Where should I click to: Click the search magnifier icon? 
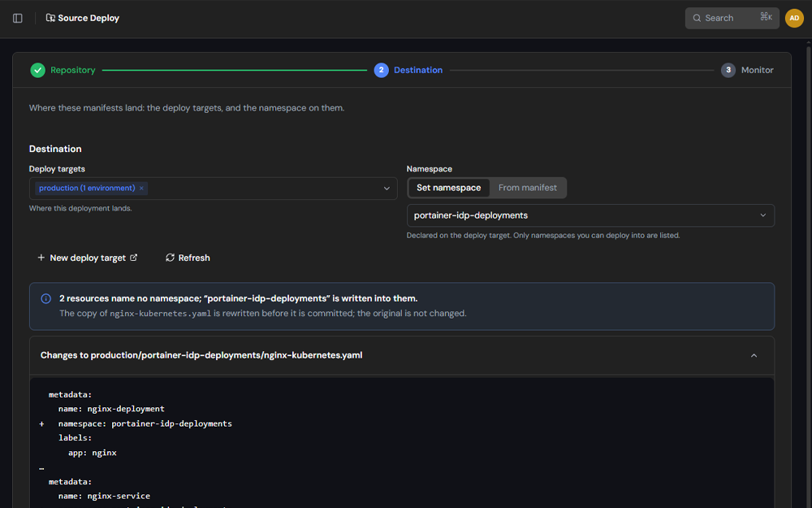point(697,18)
